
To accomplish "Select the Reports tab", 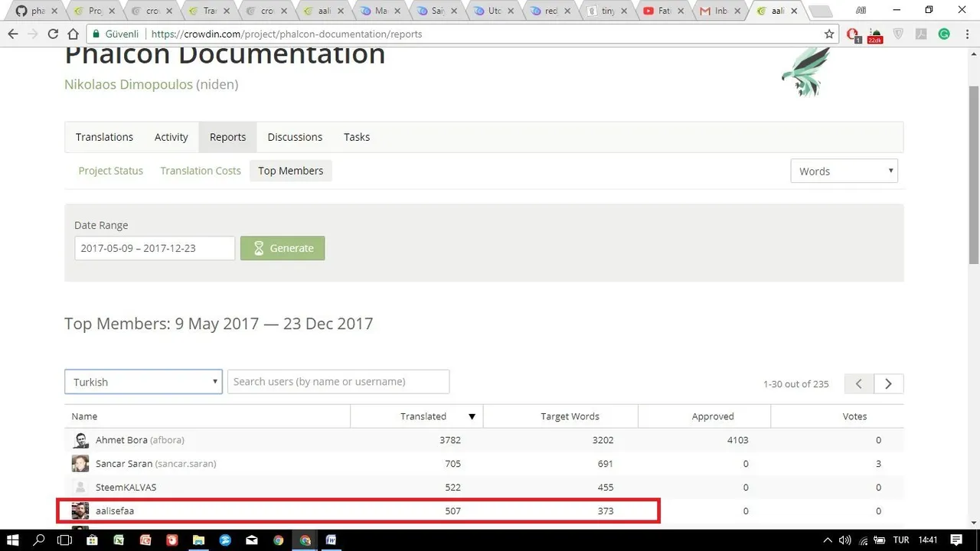I will 227,137.
